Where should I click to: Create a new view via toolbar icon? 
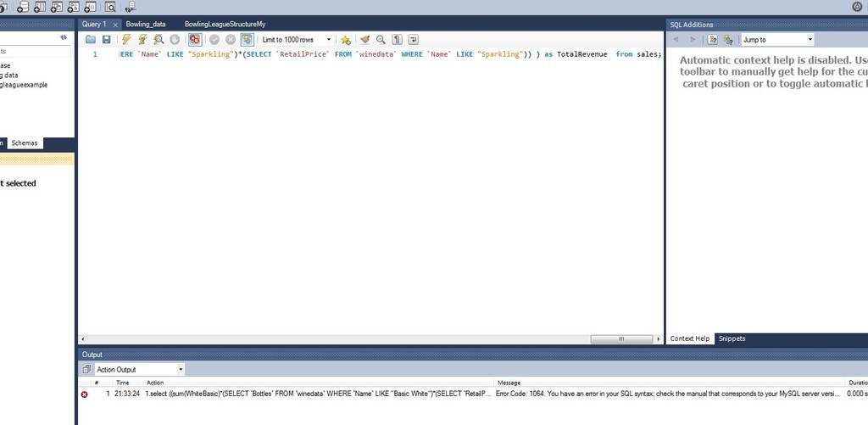coord(57,7)
